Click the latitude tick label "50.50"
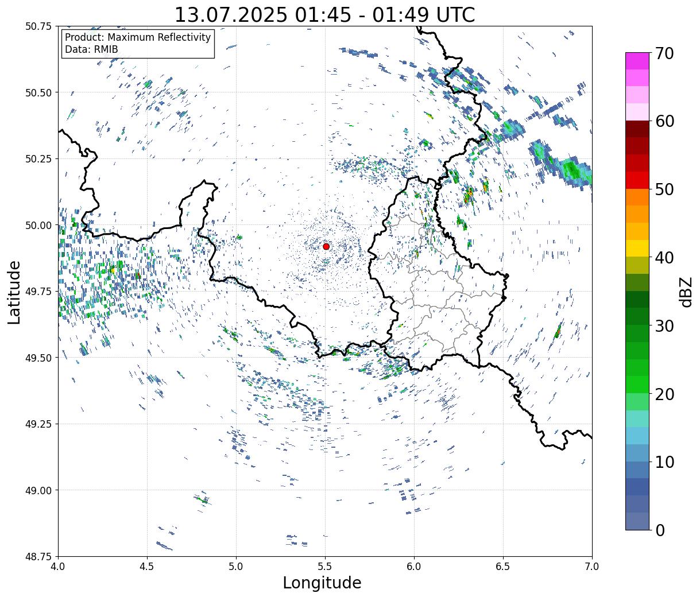 (38, 92)
